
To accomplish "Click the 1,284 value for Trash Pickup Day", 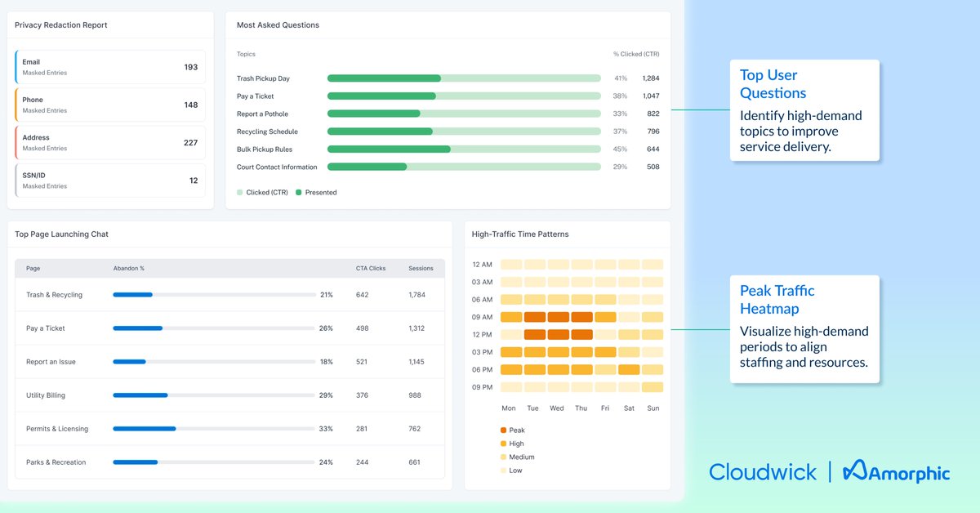I will point(651,78).
